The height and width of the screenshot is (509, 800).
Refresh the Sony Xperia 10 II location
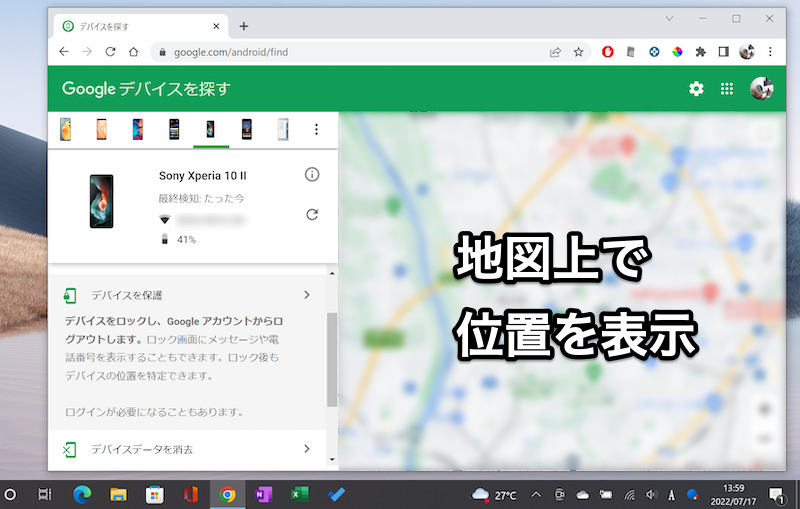coord(311,214)
